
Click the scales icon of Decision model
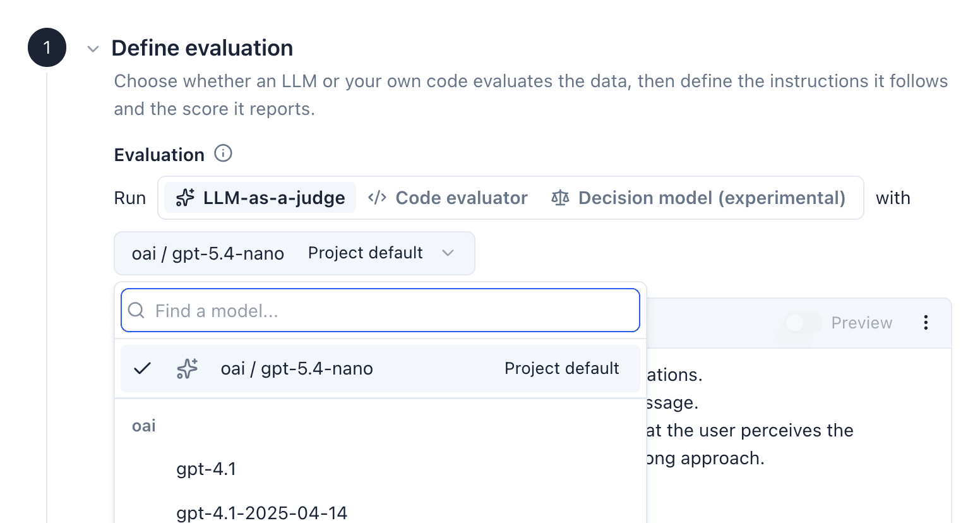pyautogui.click(x=560, y=198)
